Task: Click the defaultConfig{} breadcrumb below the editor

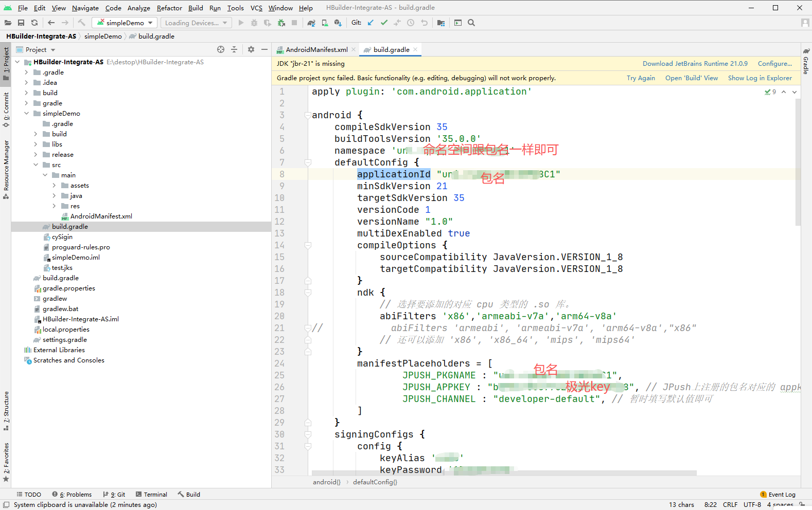Action: point(375,482)
